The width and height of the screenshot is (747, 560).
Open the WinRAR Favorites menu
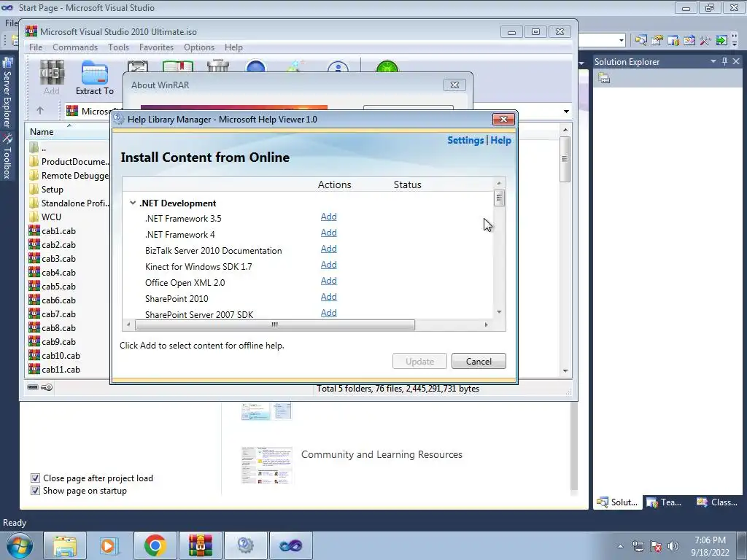coord(156,47)
